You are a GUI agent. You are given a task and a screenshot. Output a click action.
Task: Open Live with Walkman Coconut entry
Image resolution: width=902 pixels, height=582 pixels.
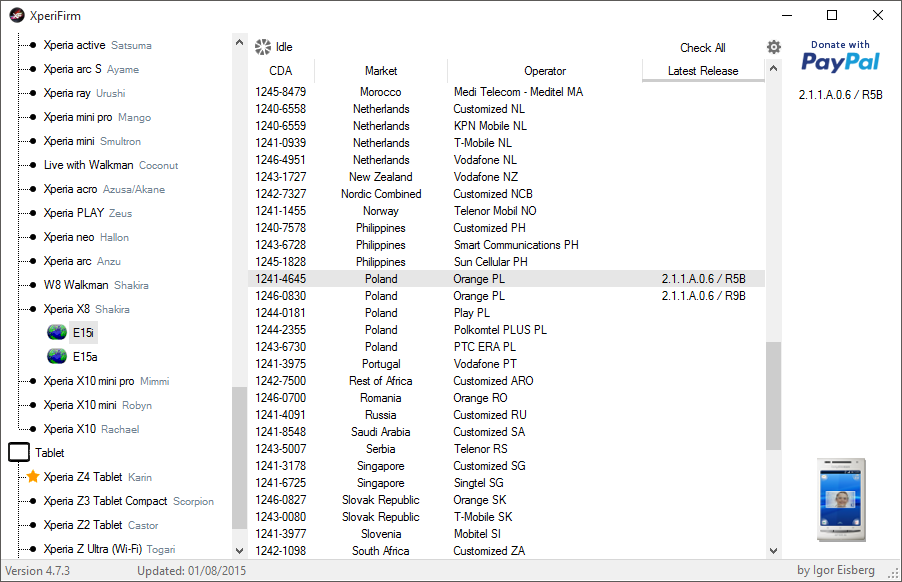tap(111, 165)
